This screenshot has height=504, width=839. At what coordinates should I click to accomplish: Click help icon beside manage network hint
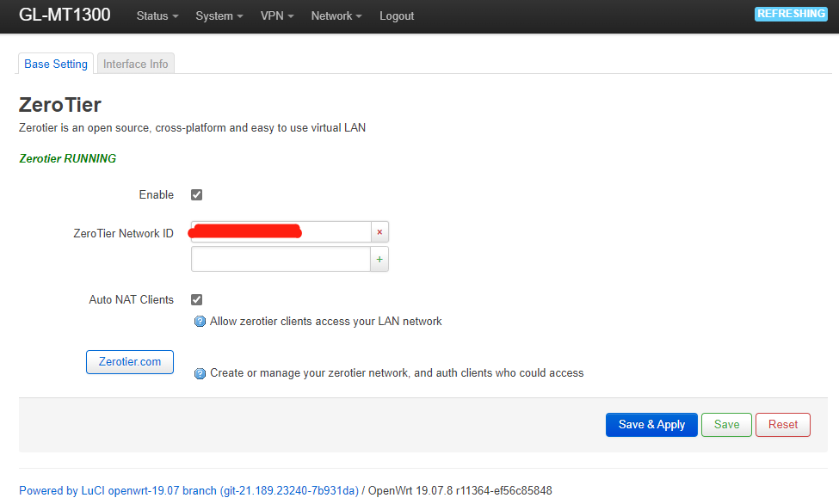pyautogui.click(x=200, y=373)
